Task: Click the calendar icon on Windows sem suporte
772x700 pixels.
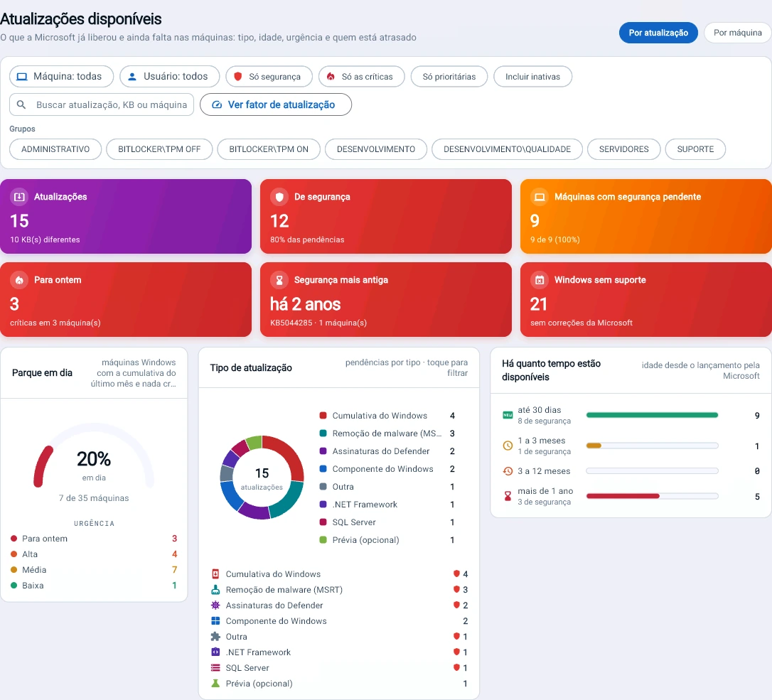Action: click(x=540, y=280)
